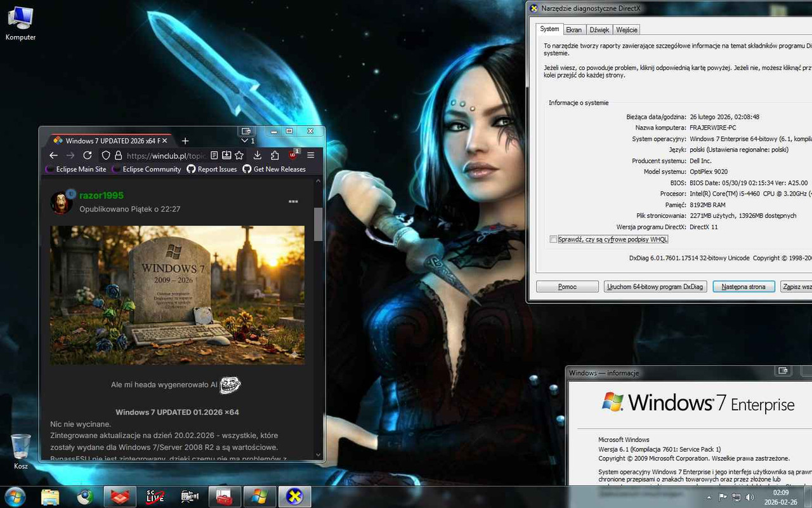812x508 pixels.
Task: Launch the DirectX icon on the taskbar
Action: (x=294, y=496)
